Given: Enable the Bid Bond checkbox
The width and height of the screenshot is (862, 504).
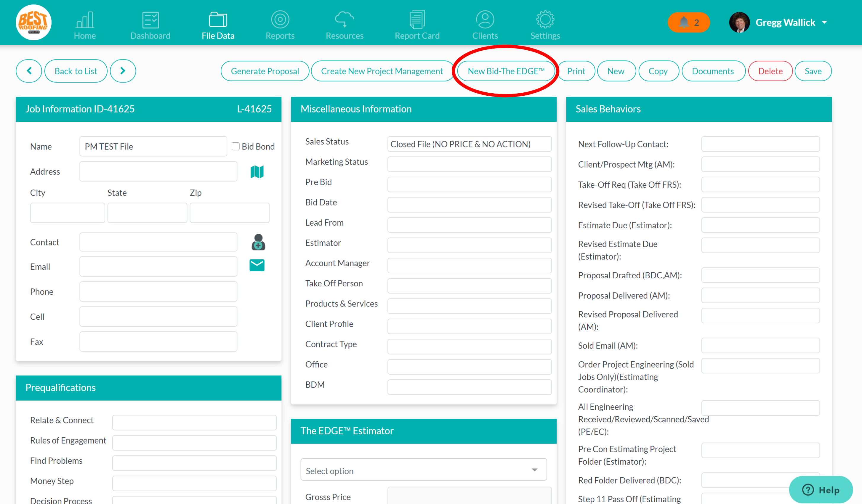Looking at the screenshot, I should coord(236,146).
